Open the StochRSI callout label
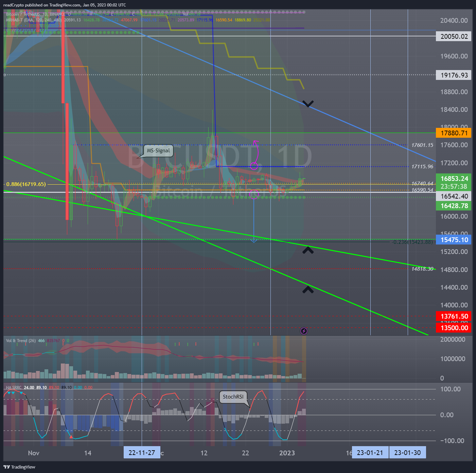 click(233, 397)
